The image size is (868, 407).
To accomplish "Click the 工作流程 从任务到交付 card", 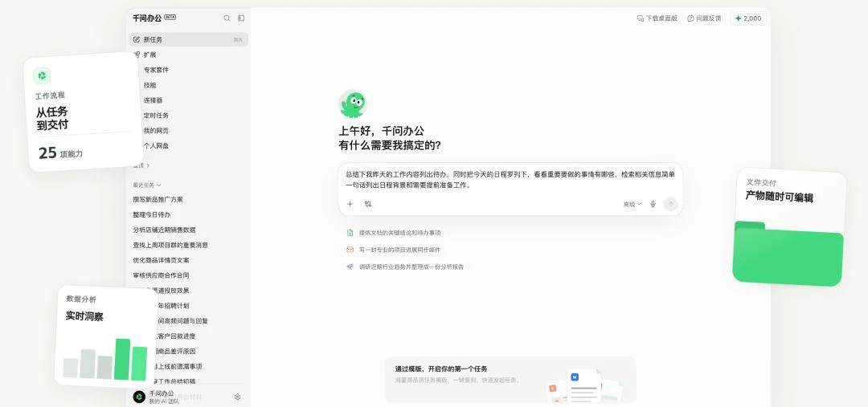I will coord(83,112).
